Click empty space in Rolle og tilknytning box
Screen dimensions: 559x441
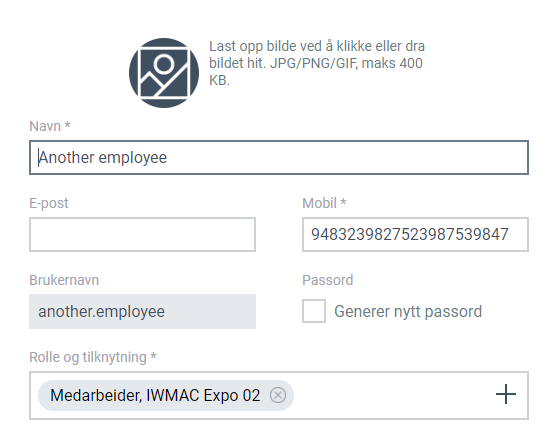392,395
